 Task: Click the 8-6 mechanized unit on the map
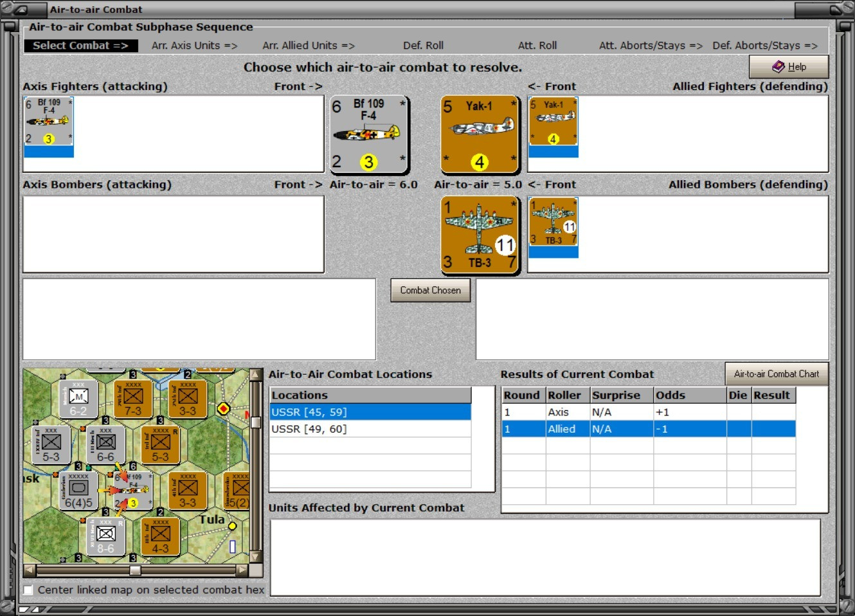pos(105,536)
